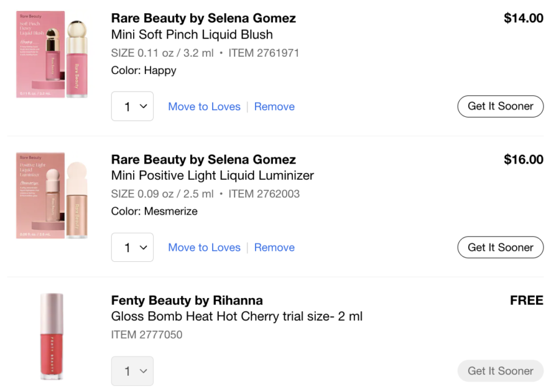Open the Mini Positive Light Liquid Luminizer title

[x=212, y=175]
